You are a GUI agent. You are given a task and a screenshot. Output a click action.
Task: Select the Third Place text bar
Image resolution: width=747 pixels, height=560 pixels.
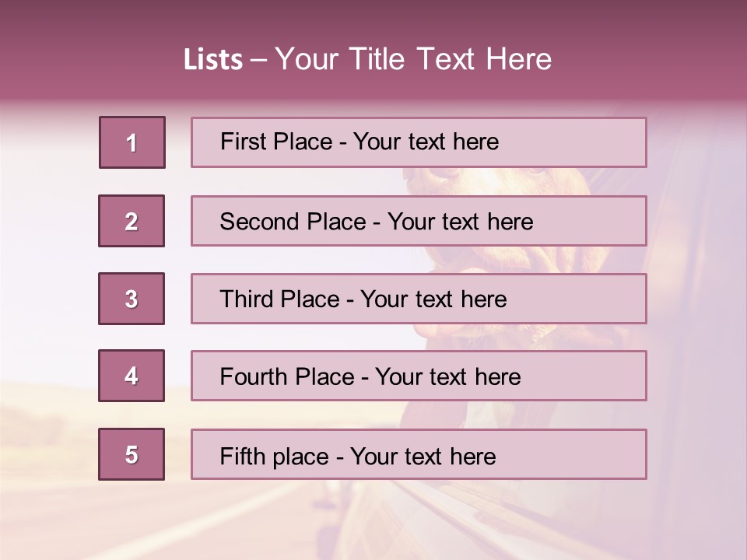[419, 299]
